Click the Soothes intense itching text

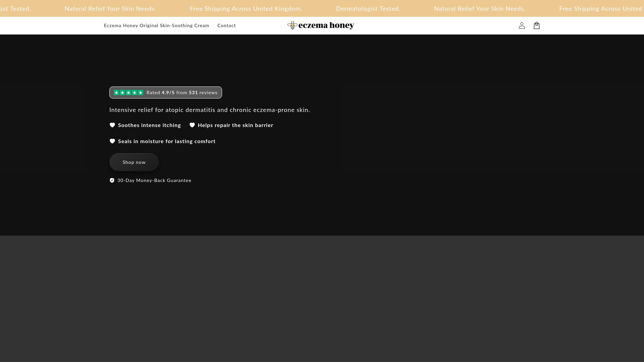149,125
